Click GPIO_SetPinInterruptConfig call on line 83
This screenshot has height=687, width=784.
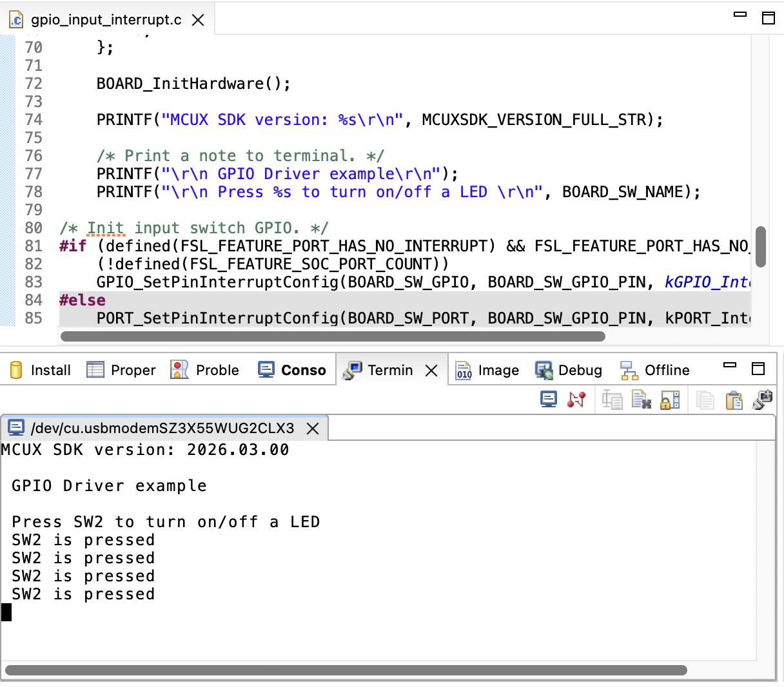tap(218, 282)
